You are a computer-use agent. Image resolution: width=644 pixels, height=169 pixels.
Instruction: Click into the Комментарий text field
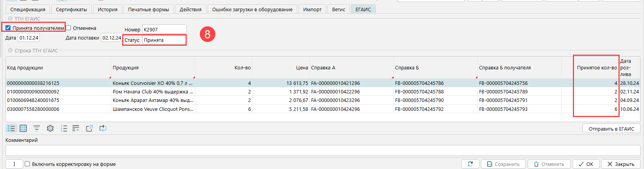tap(322, 150)
